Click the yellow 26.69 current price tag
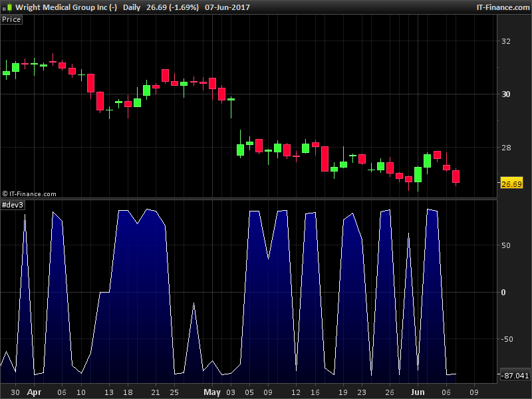Image resolution: width=532 pixels, height=399 pixels. (511, 184)
